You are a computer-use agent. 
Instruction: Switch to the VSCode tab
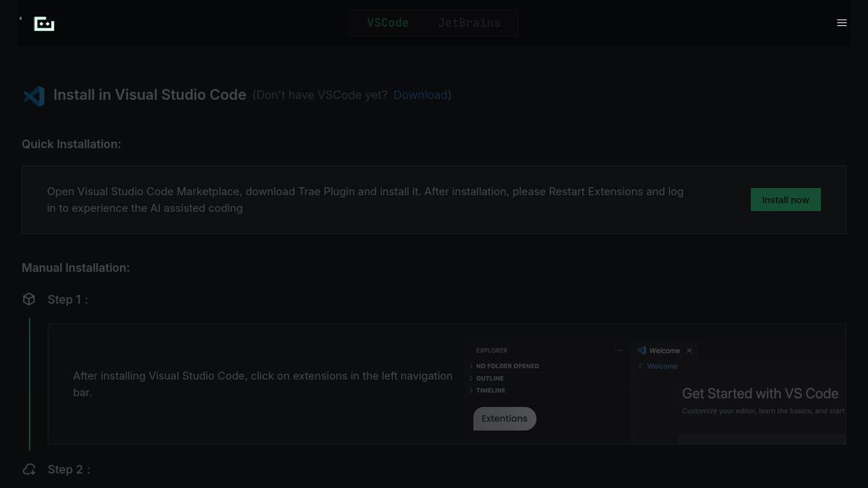pyautogui.click(x=388, y=23)
